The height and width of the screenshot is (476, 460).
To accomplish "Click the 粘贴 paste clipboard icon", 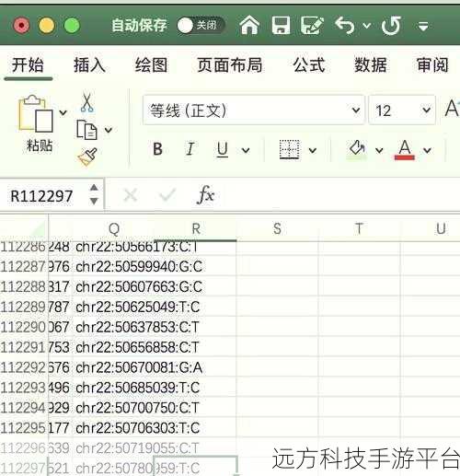I will coord(36,114).
